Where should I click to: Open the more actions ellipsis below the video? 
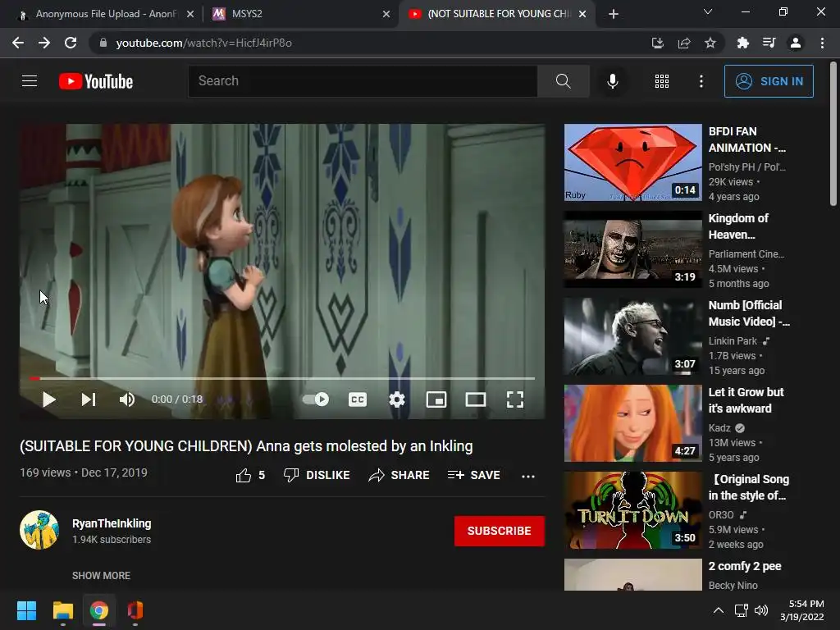(x=528, y=477)
